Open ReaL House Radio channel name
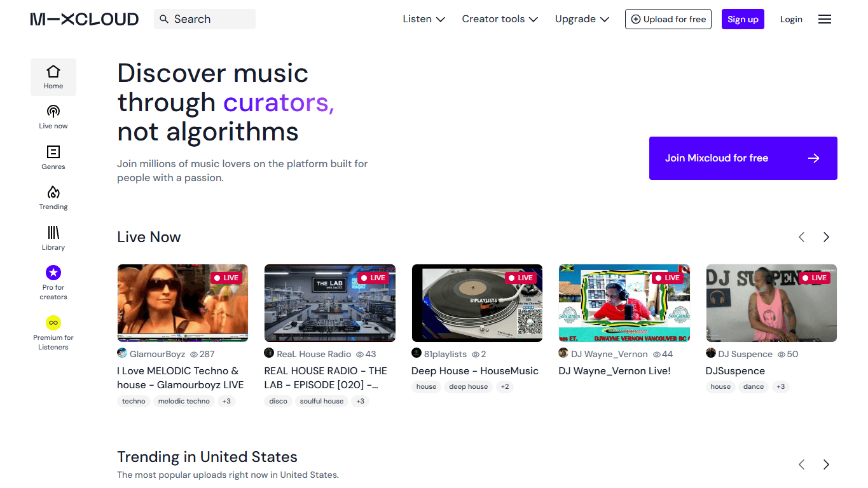The width and height of the screenshot is (868, 488). [x=313, y=354]
